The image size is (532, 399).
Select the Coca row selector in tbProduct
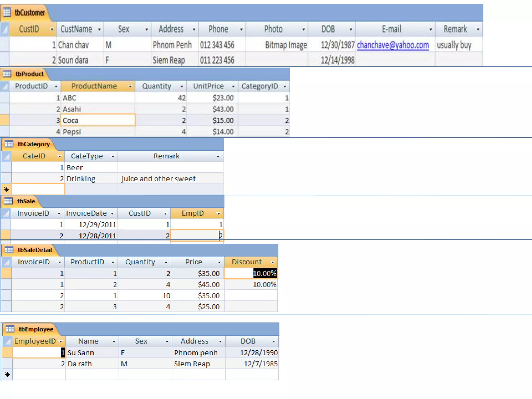[x=4, y=120]
